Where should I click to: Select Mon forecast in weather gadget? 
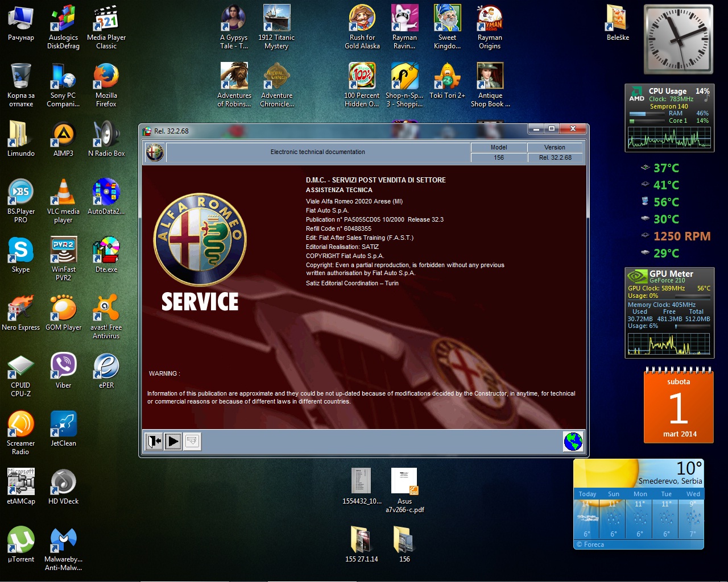point(640,515)
